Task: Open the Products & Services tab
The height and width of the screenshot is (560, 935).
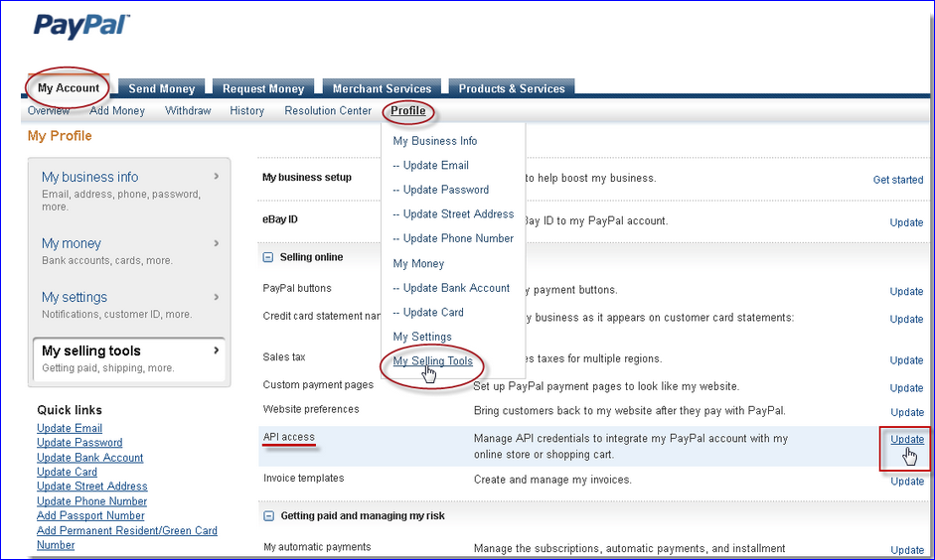Action: (x=512, y=88)
